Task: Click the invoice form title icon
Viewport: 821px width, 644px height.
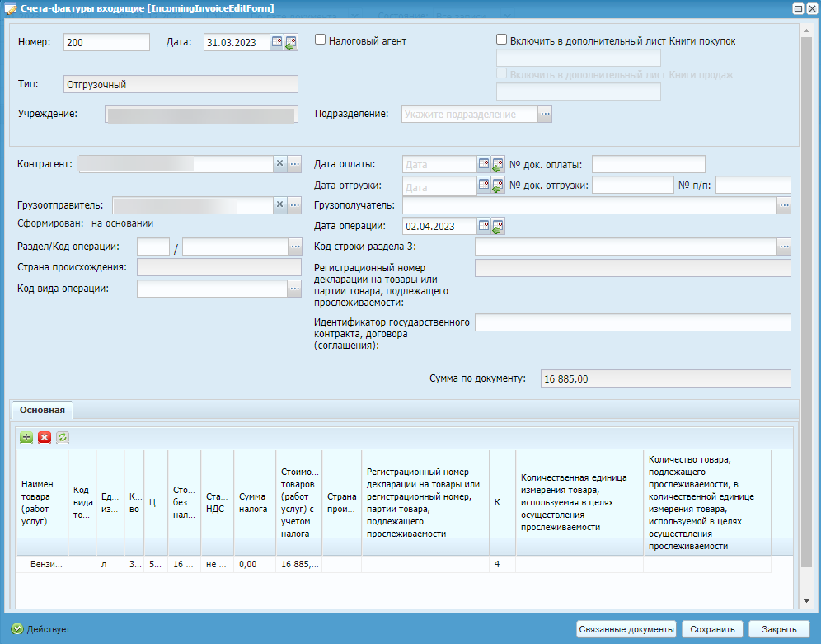Action: pos(10,8)
